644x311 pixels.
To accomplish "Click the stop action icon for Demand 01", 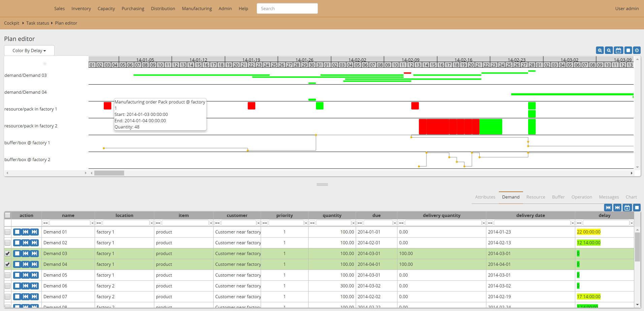I will [x=17, y=232].
